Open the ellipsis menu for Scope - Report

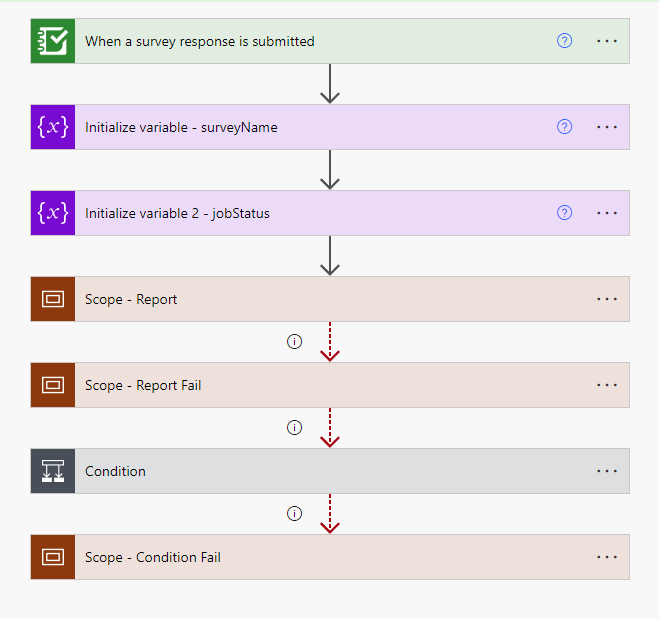click(606, 299)
